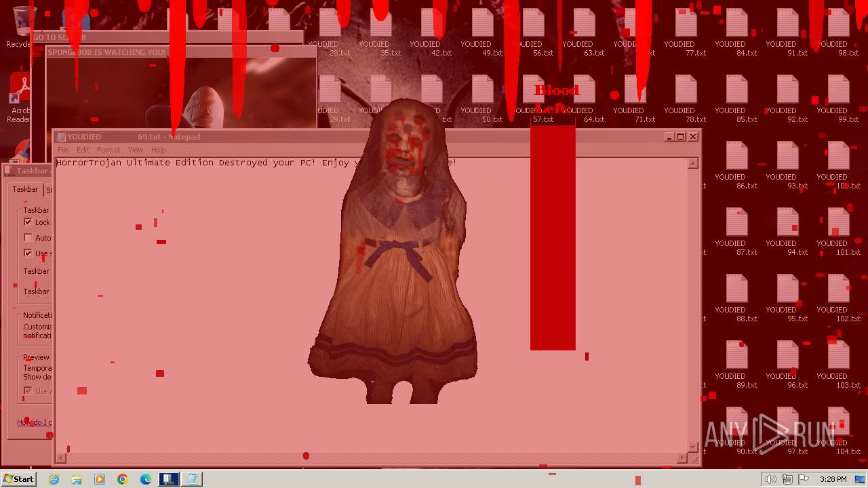Select the YOUDIED 92.txt file icon
The height and width of the screenshot is (488, 868).
click(787, 99)
